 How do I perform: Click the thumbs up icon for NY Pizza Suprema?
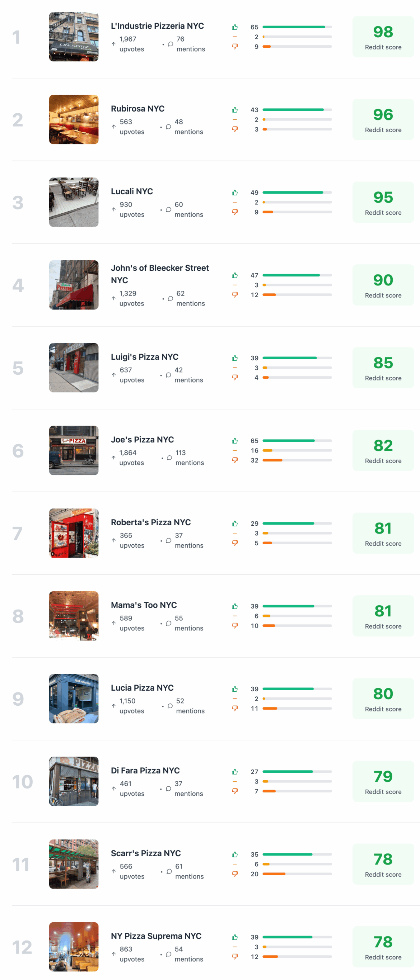tap(235, 937)
